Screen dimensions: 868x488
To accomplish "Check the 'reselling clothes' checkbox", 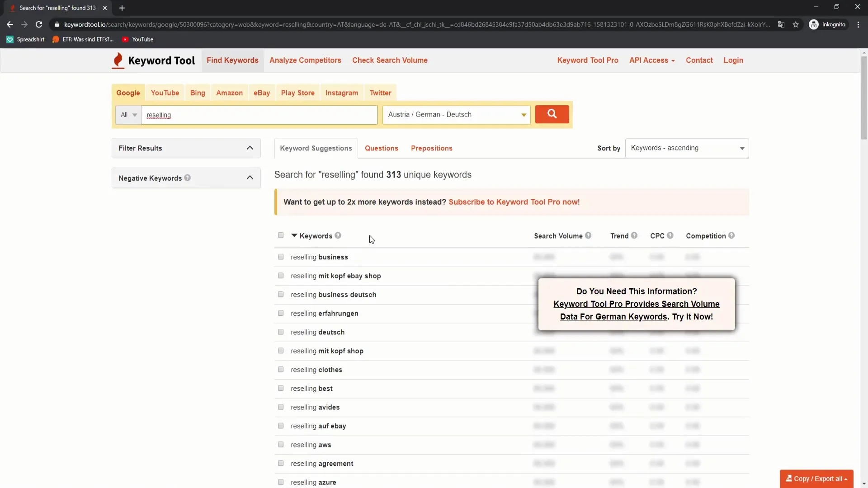I will pos(281,369).
